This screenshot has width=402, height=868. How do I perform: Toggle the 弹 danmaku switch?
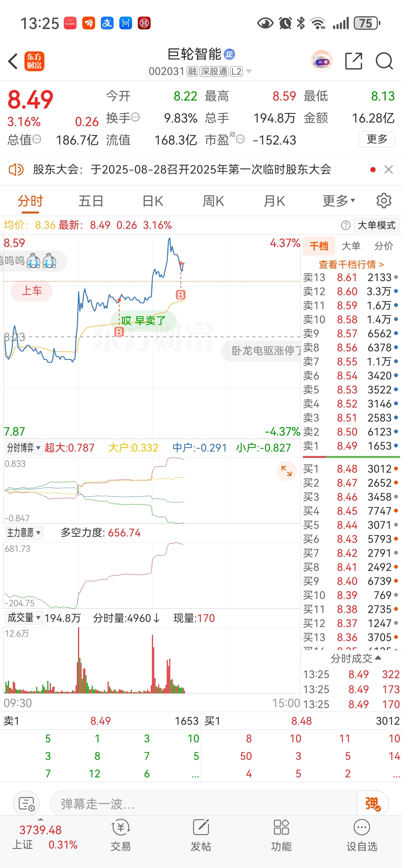pos(373,804)
